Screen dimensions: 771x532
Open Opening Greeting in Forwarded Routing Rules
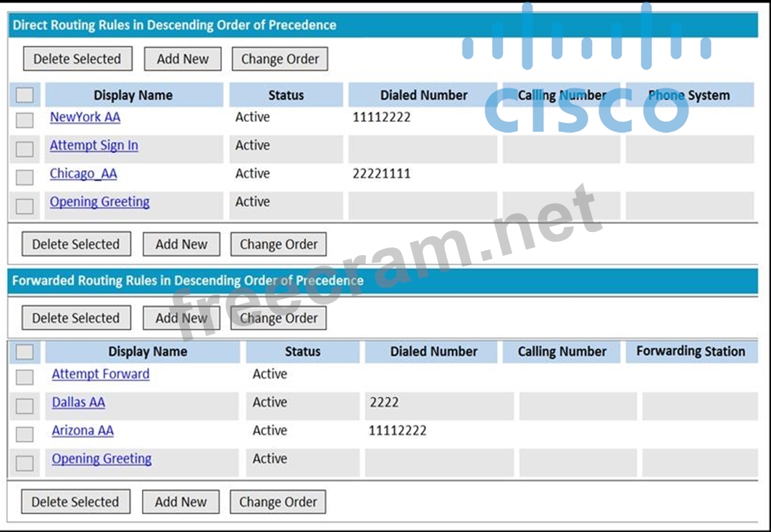point(101,459)
